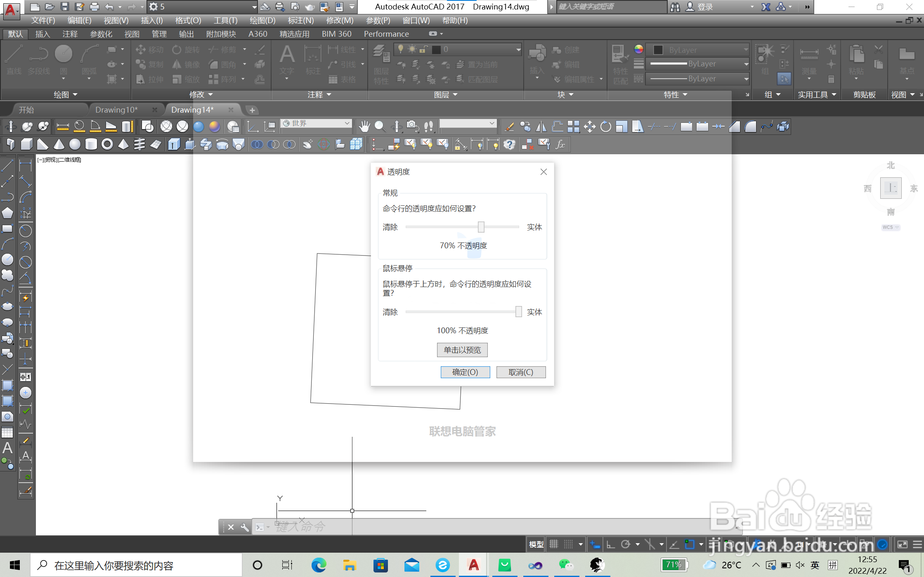Toggle dynamic input in the status bar

[595, 544]
